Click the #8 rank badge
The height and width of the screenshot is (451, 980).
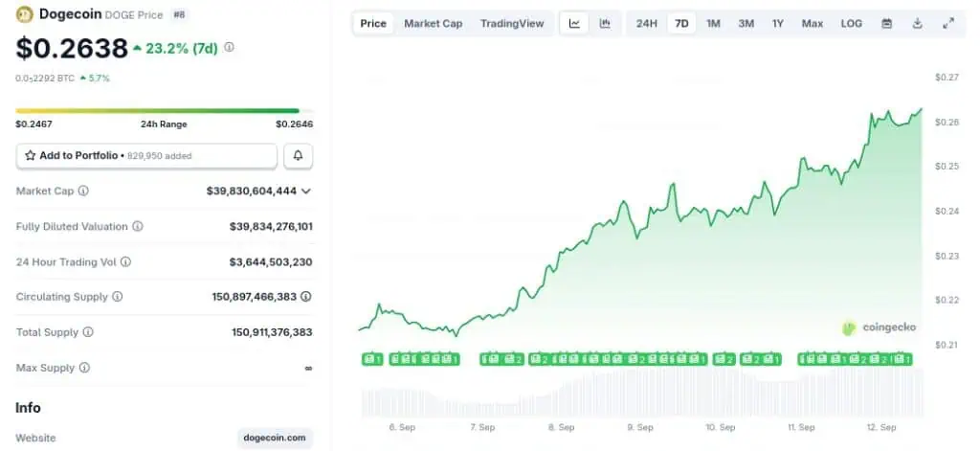pos(179,14)
